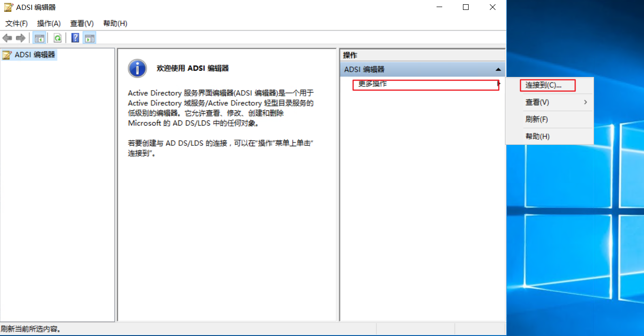644x336 pixels.
Task: Click the ADSI 编辑器 actions section header
Action: pos(422,69)
